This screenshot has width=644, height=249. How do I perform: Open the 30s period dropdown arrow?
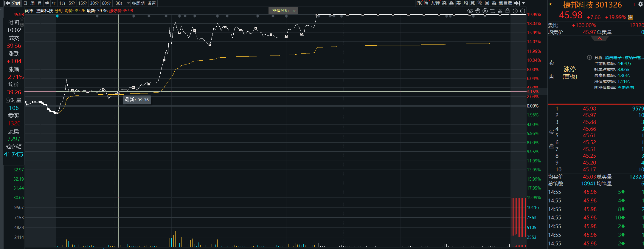point(128,3)
